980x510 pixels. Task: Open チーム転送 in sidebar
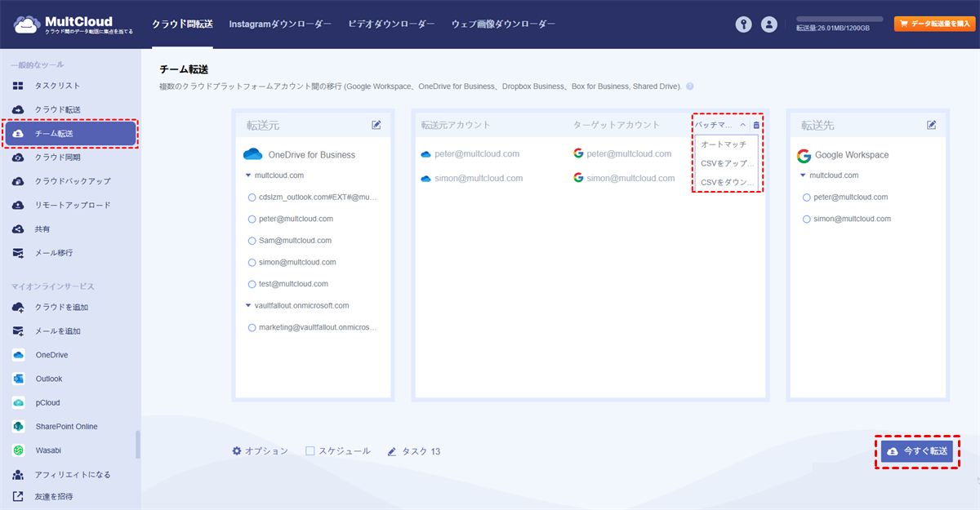pyautogui.click(x=70, y=134)
